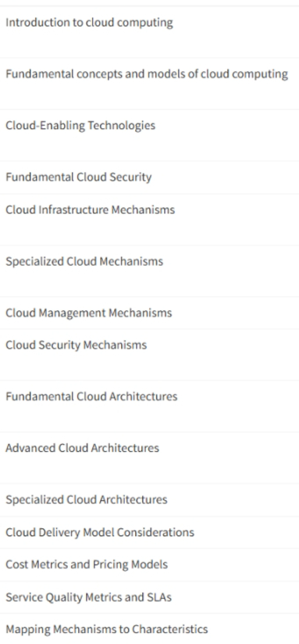Select Advanced Cloud Architectures entry
Image resolution: width=299 pixels, height=644 pixels.
coord(149,457)
